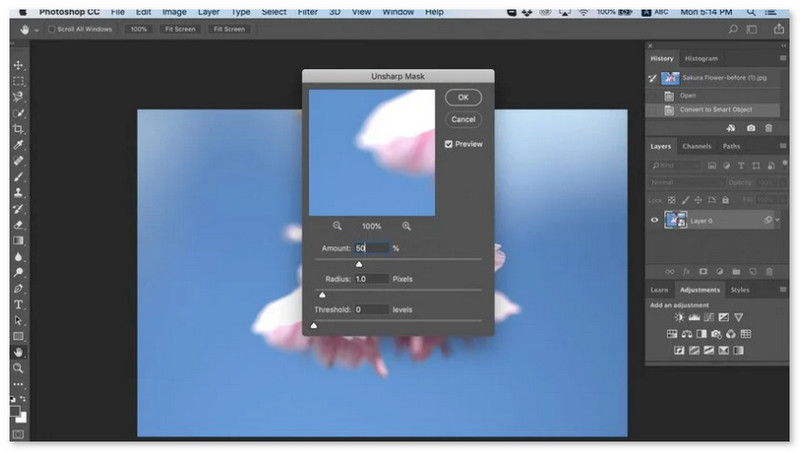Open the Layers panel menu
The image size is (800, 452).
[x=783, y=146]
